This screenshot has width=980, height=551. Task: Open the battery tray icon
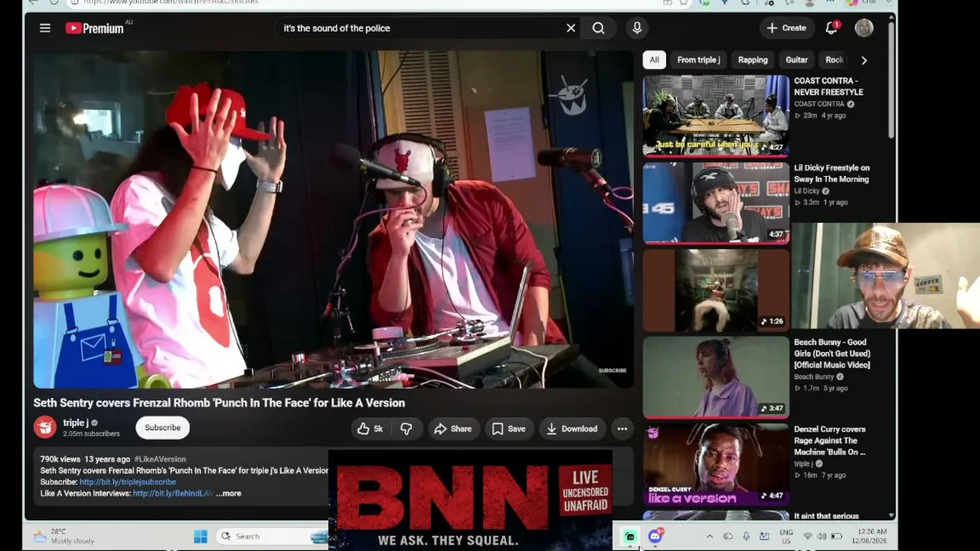click(836, 536)
